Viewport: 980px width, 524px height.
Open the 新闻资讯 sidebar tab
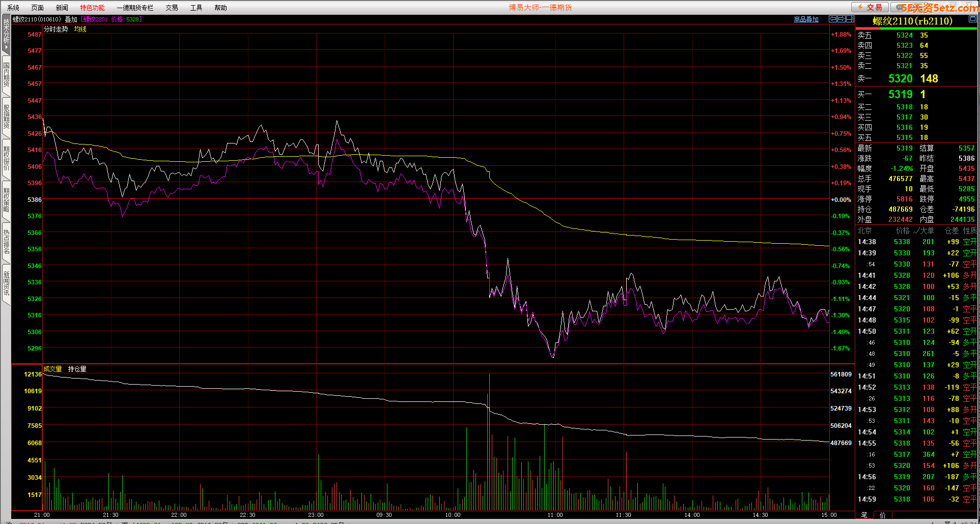[6, 284]
